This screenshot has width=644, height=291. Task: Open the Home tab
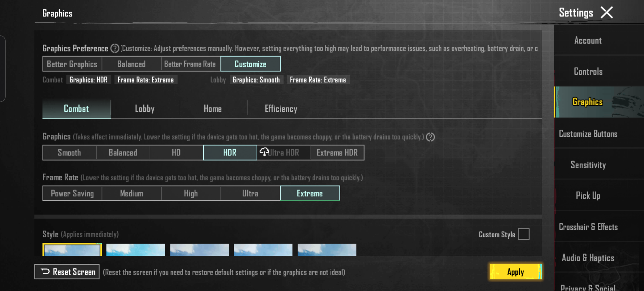(x=213, y=109)
